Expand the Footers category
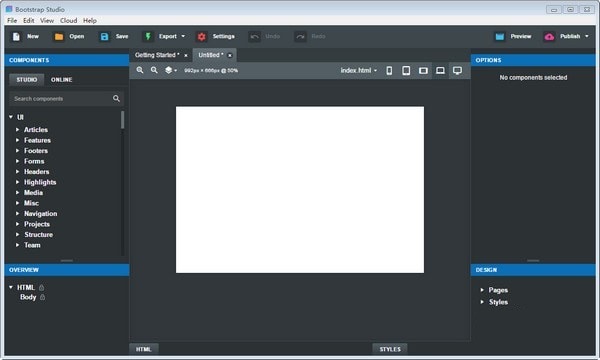The width and height of the screenshot is (600, 360). [x=17, y=151]
